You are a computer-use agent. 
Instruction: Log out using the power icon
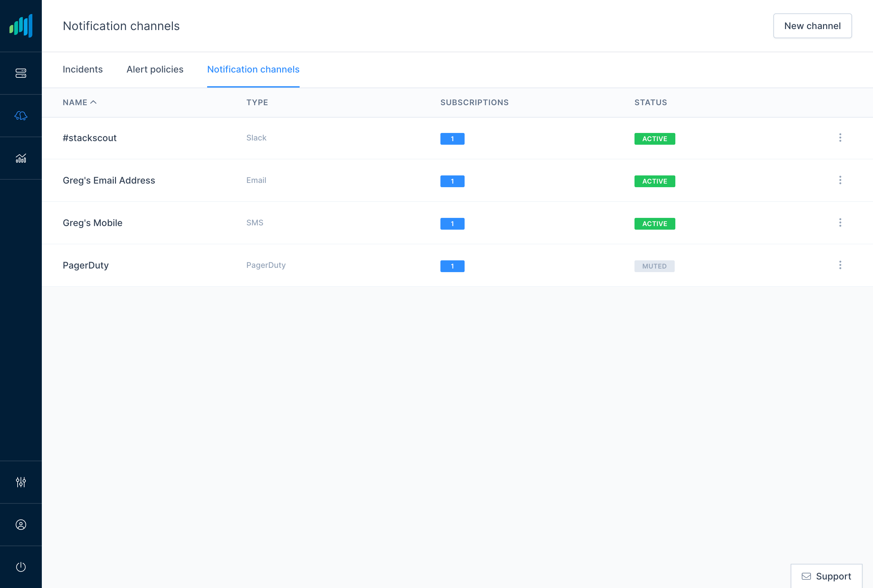tap(21, 567)
